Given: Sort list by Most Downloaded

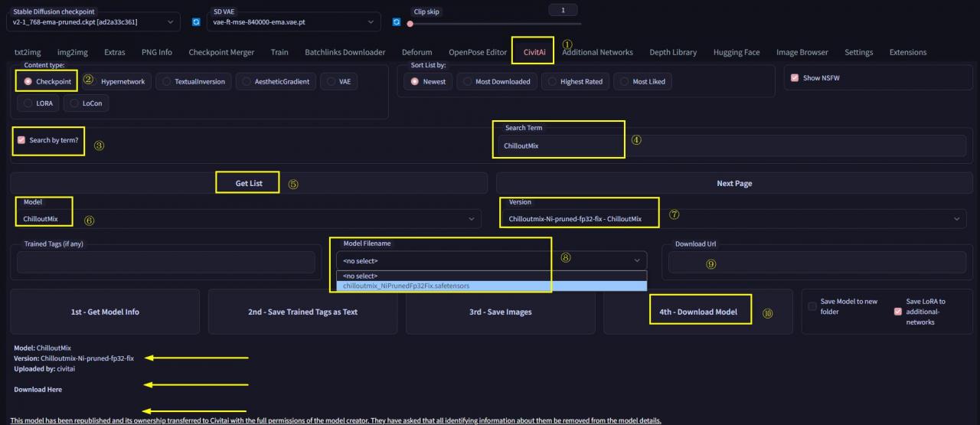Looking at the screenshot, I should [497, 81].
